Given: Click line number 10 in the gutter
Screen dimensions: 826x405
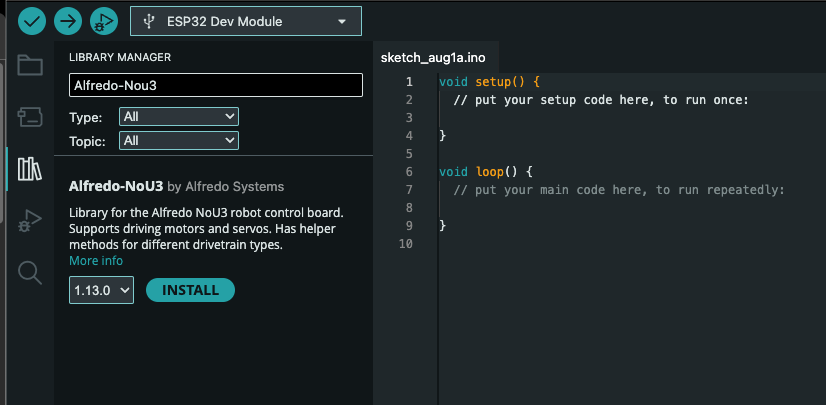Looking at the screenshot, I should [406, 244].
